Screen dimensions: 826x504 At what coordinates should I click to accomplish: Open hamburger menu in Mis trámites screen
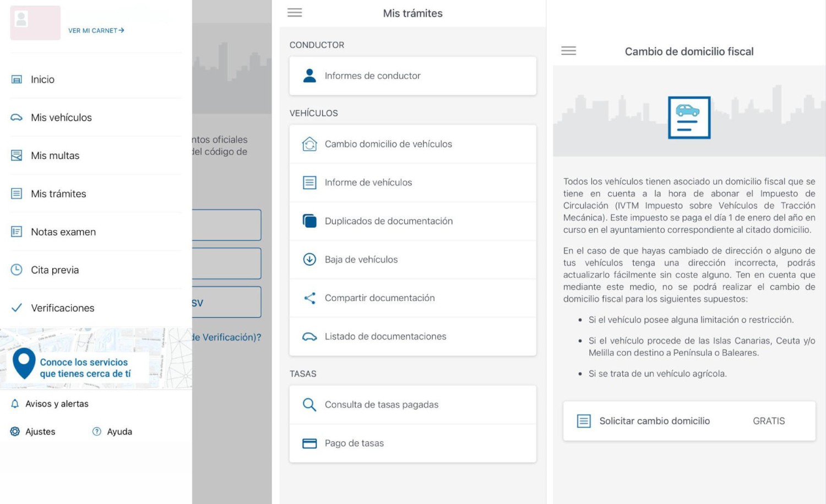[295, 13]
